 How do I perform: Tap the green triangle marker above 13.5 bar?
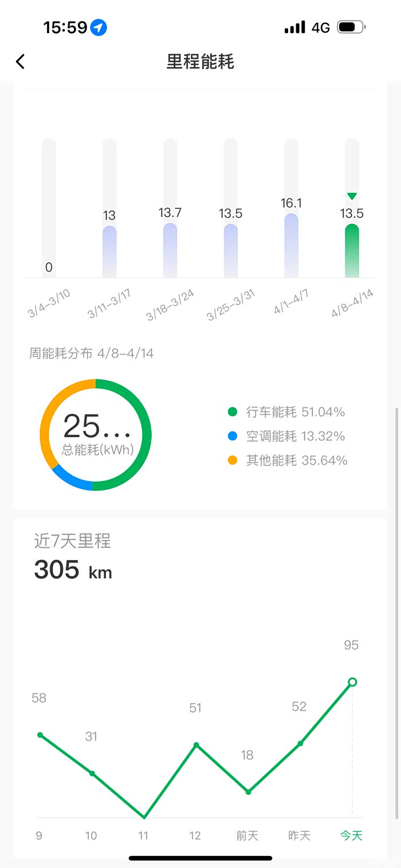click(x=352, y=196)
